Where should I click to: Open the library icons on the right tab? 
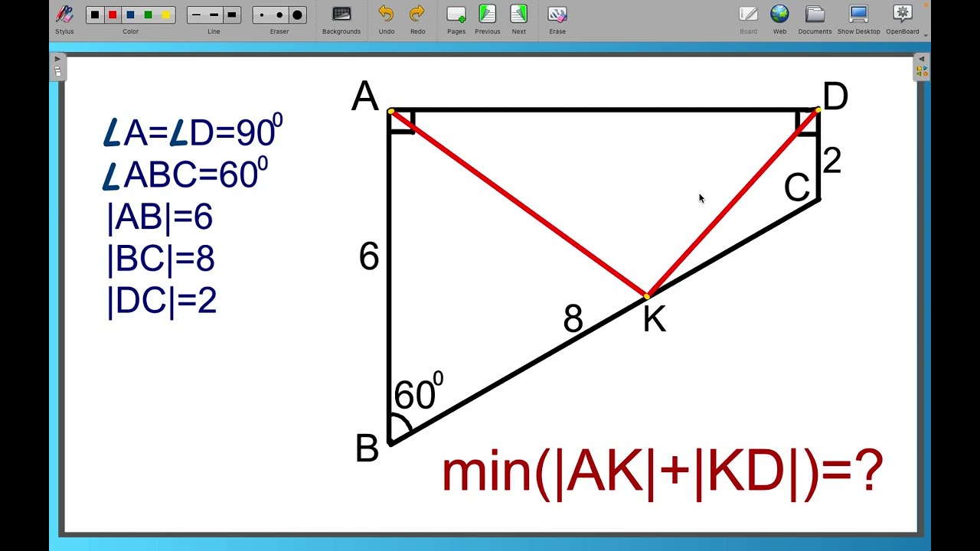pyautogui.click(x=922, y=72)
